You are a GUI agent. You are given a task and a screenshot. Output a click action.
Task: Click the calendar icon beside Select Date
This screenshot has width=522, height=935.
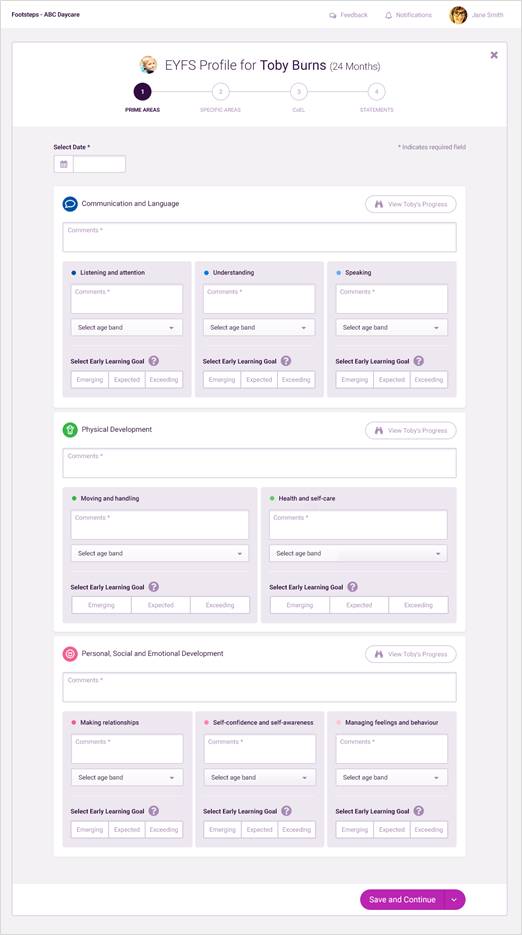click(64, 164)
